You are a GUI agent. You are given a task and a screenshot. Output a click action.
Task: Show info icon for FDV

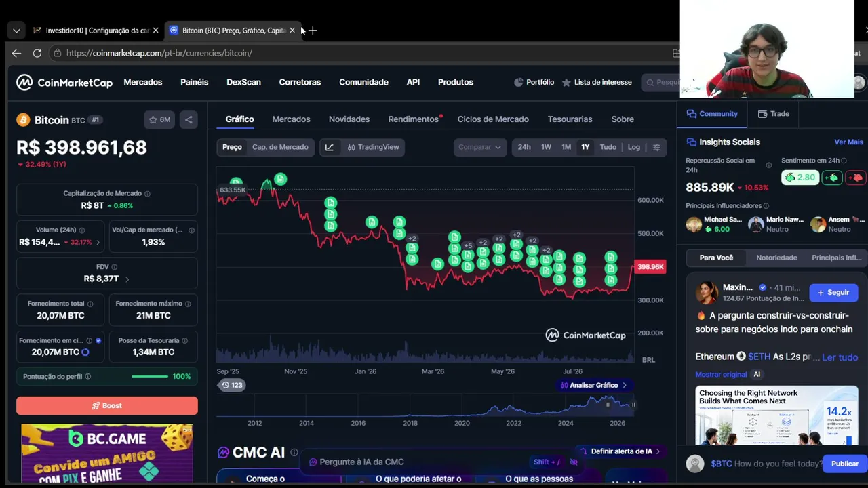click(x=114, y=267)
